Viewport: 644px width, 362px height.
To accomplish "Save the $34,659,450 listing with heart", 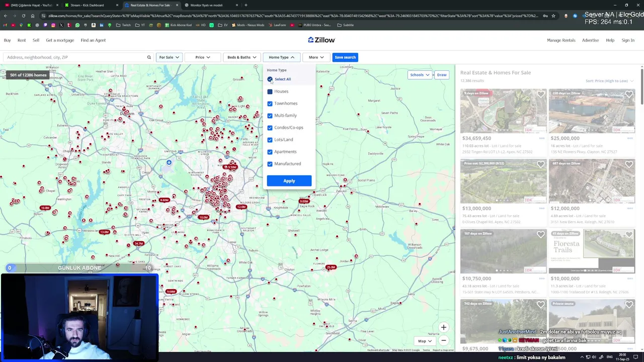I will [x=540, y=94].
